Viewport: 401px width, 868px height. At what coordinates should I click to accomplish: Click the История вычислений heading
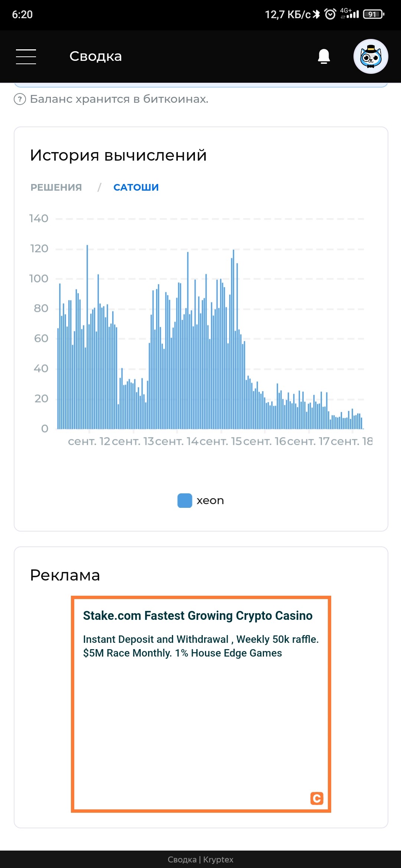tap(118, 155)
